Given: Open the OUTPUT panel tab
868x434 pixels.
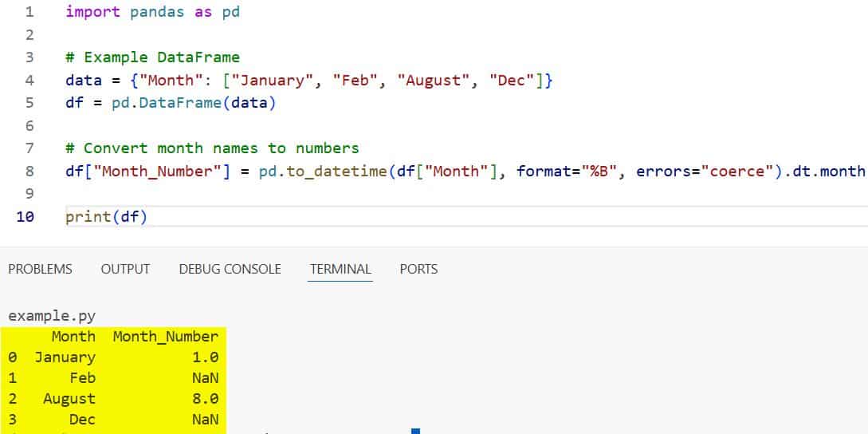Looking at the screenshot, I should click(125, 270).
